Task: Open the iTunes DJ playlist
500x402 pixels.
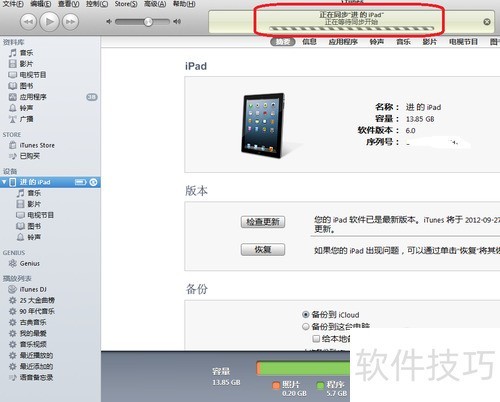Action: tap(33, 289)
